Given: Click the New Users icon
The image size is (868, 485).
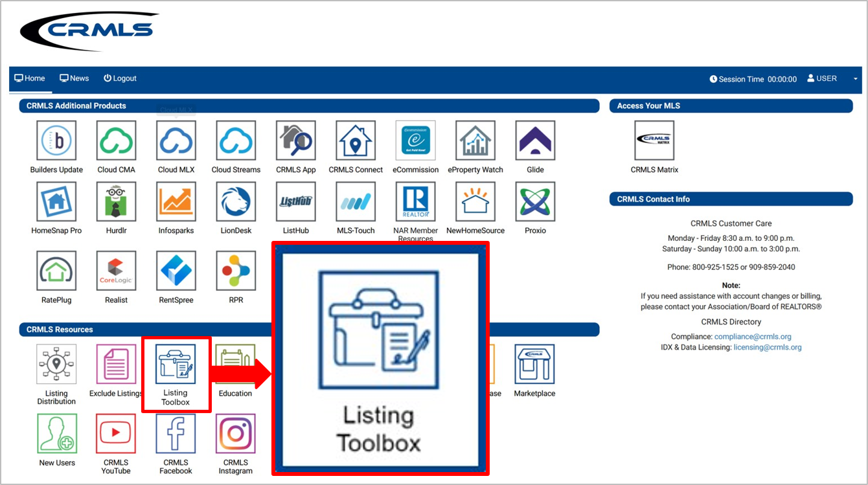Looking at the screenshot, I should 56,433.
